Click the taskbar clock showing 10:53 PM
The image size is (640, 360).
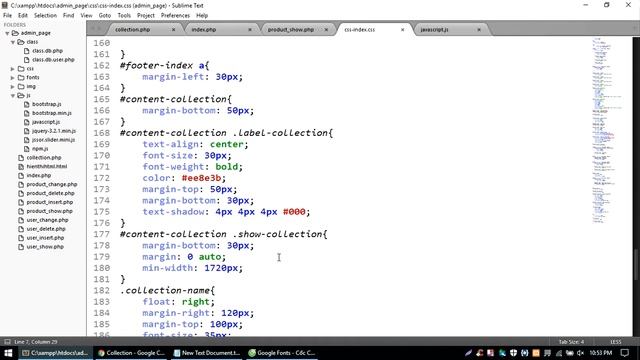coord(601,353)
